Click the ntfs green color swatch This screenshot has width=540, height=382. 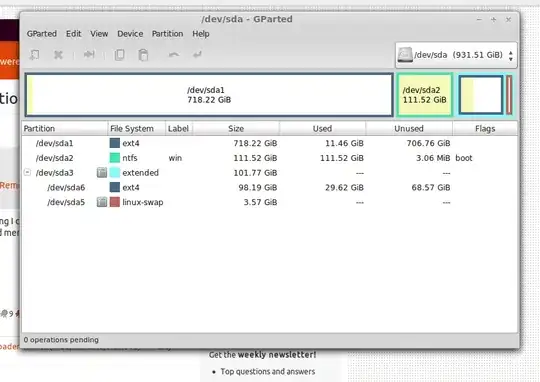pyautogui.click(x=115, y=158)
